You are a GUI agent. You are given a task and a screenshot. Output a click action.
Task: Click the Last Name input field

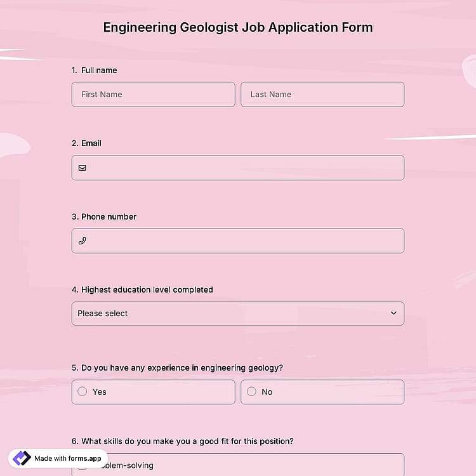point(322,95)
